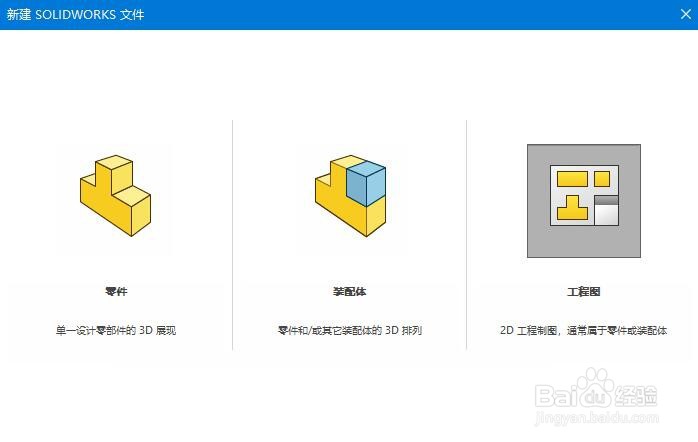Screen dimensions: 698x442
Task: Click the wide yellow rectangle view in the drawing icon
Action: 572,179
